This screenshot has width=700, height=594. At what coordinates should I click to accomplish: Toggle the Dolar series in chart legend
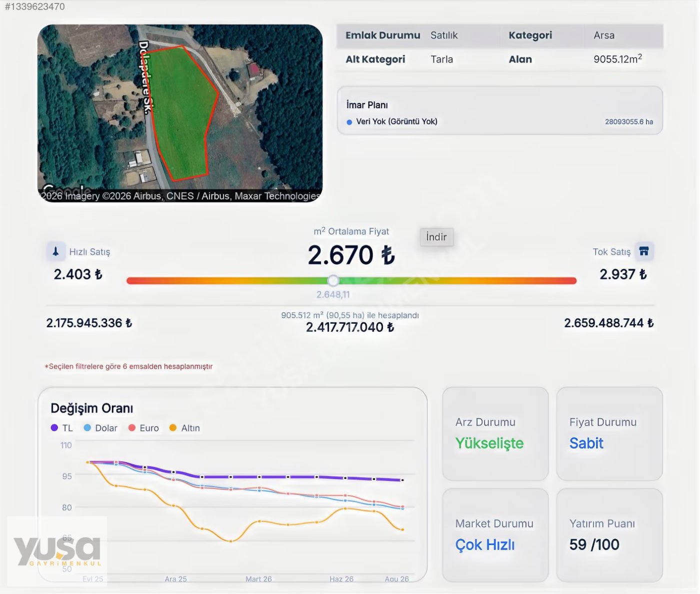pos(100,428)
